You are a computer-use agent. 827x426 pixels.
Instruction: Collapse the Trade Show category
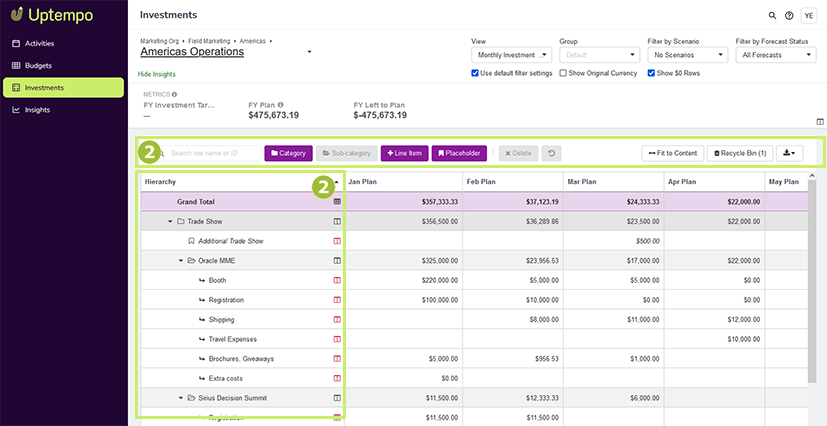(x=170, y=221)
